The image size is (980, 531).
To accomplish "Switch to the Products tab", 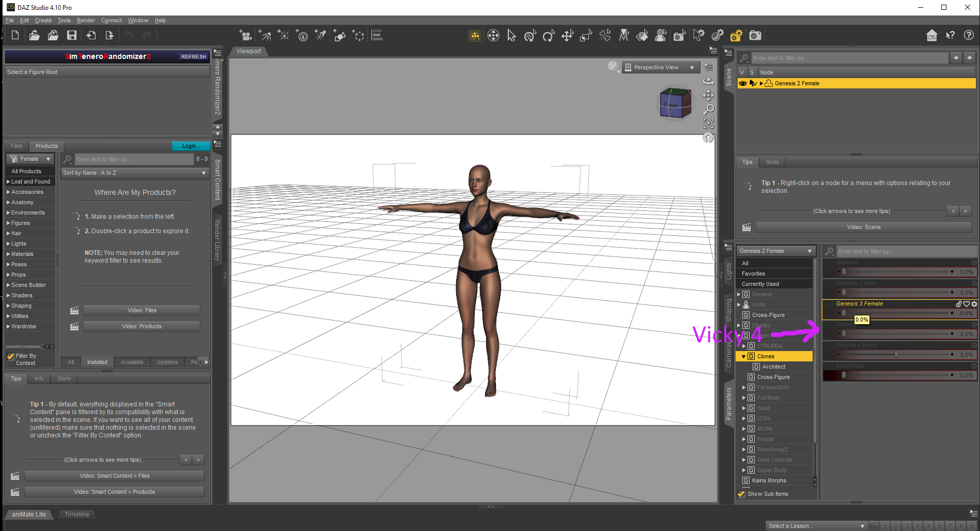I will (46, 146).
